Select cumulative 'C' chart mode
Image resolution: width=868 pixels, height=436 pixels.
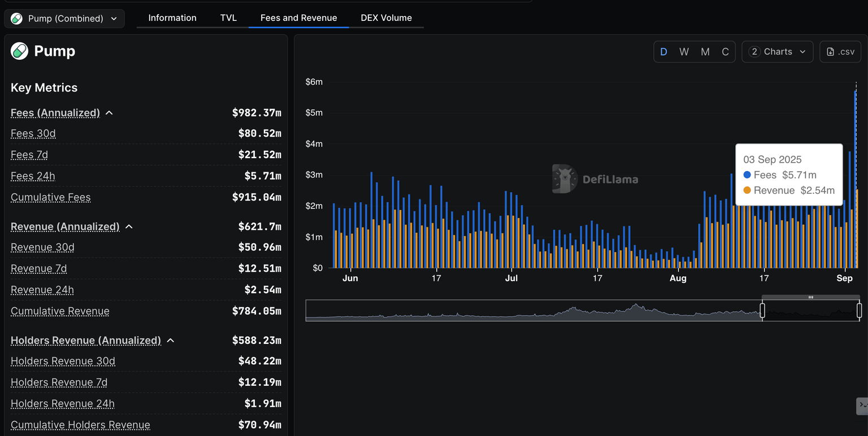coord(725,51)
